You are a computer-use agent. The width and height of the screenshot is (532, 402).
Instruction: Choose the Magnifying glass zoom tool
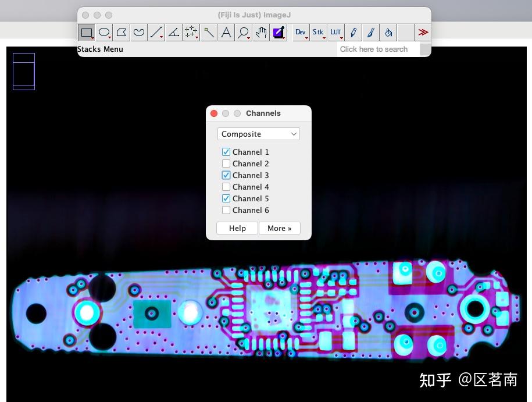pos(243,32)
